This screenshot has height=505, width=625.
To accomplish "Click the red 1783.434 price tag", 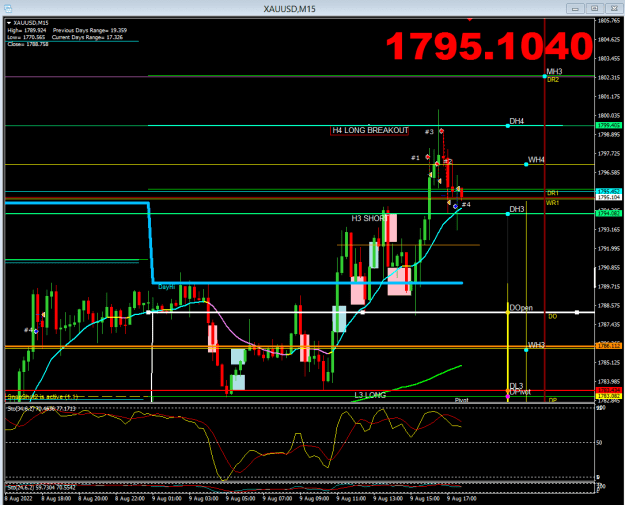I will coord(608,390).
